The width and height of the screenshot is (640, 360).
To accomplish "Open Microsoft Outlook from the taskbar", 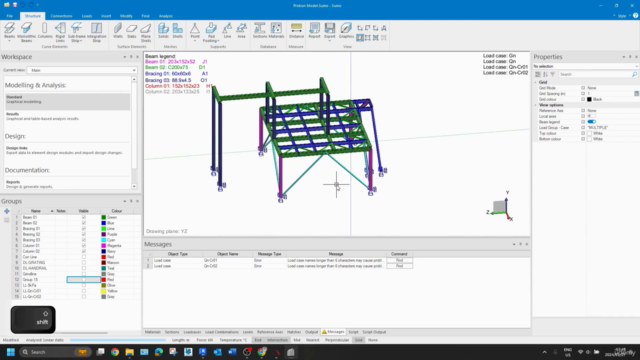I will click(218, 352).
